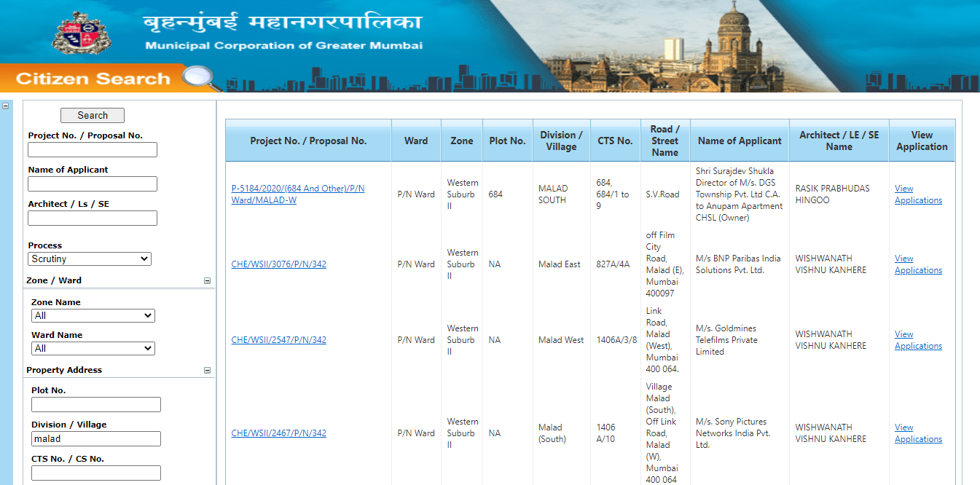View Applications for BNP Paribas row
980x485 pixels.
917,264
